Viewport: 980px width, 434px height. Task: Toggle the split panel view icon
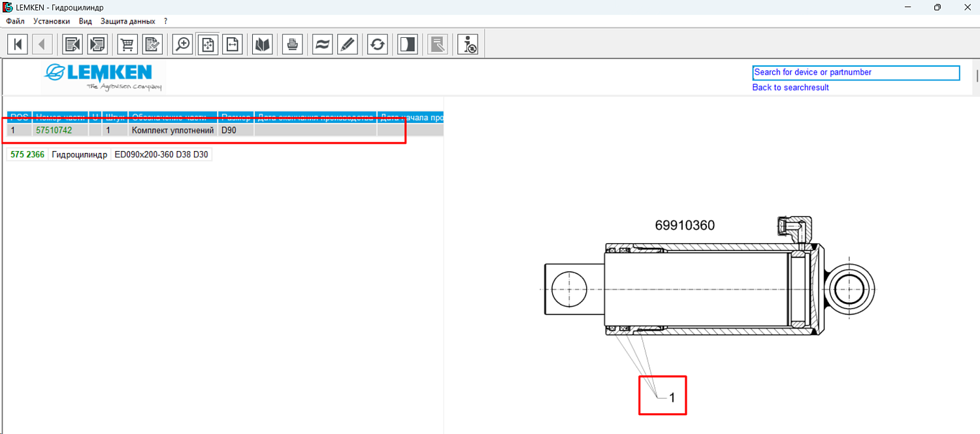point(408,44)
